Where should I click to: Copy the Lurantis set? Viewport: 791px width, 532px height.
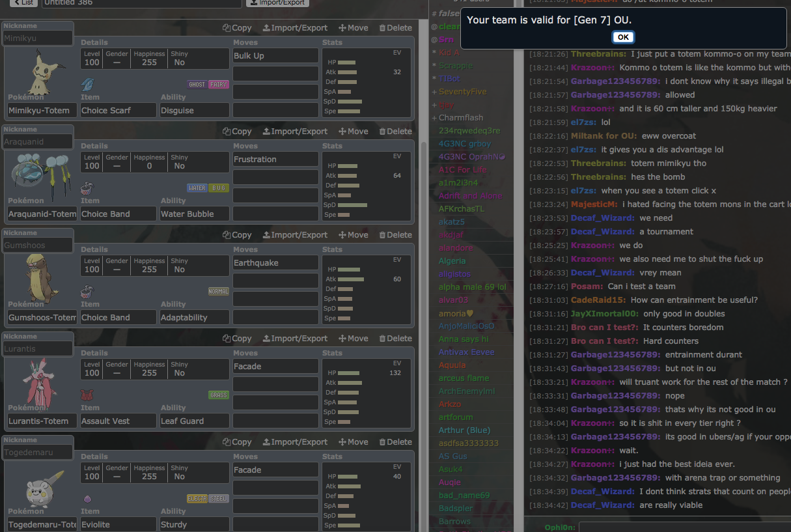pyautogui.click(x=237, y=339)
